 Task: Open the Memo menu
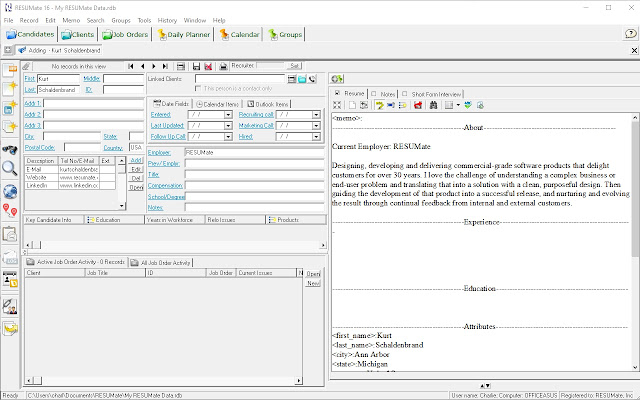(x=71, y=20)
